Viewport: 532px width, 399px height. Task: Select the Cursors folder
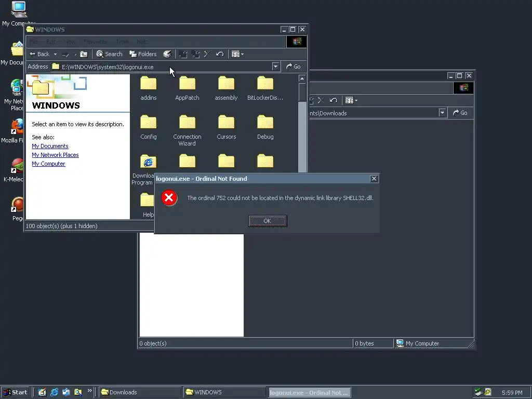pos(227,127)
